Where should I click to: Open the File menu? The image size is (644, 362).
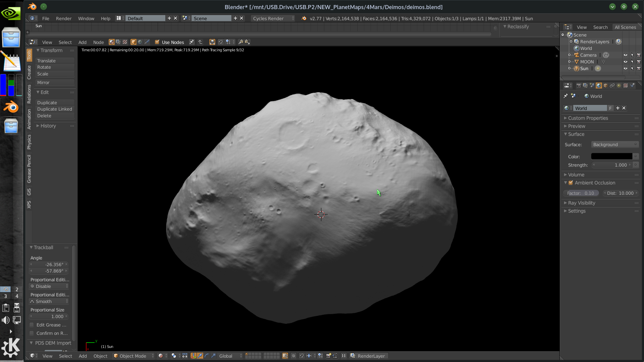coord(46,18)
